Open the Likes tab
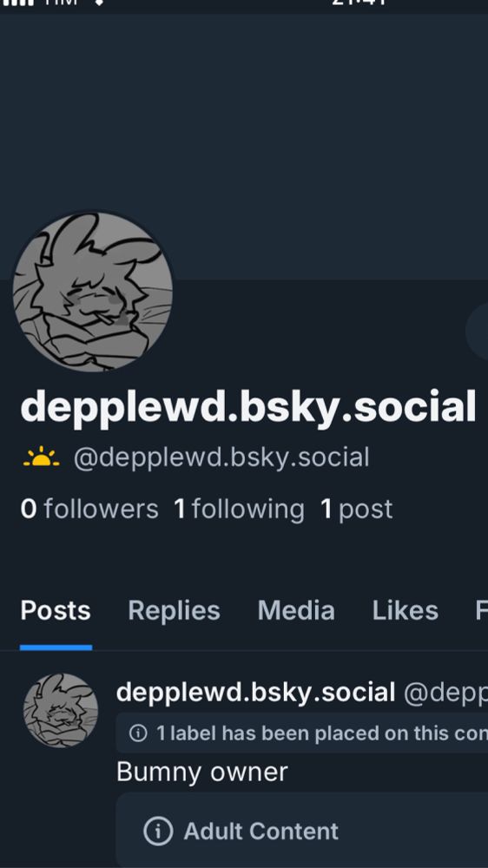This screenshot has height=868, width=488. [405, 610]
